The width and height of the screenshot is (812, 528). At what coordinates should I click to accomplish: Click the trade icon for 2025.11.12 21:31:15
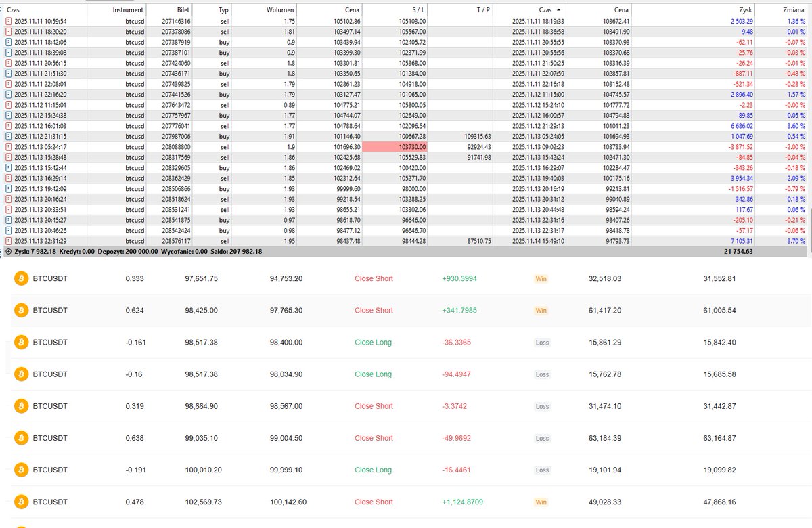[8, 136]
